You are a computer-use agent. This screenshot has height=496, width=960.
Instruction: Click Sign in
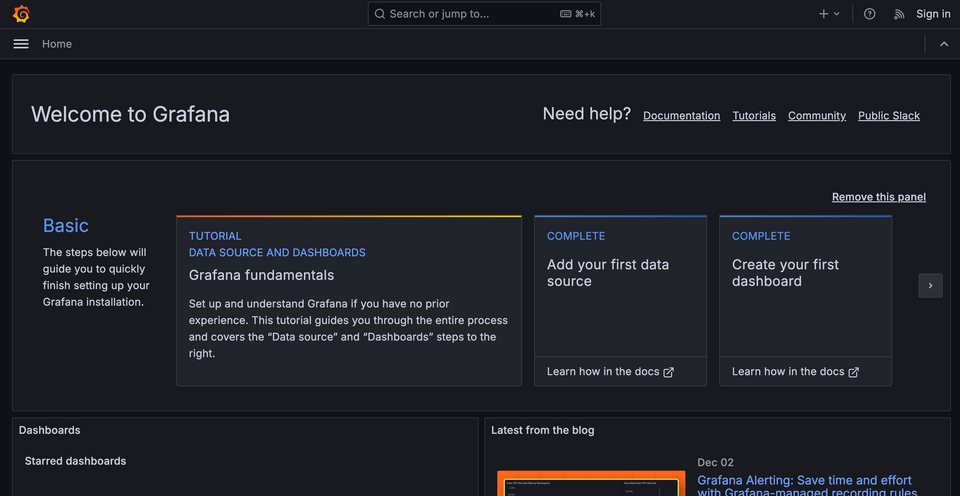pos(933,14)
